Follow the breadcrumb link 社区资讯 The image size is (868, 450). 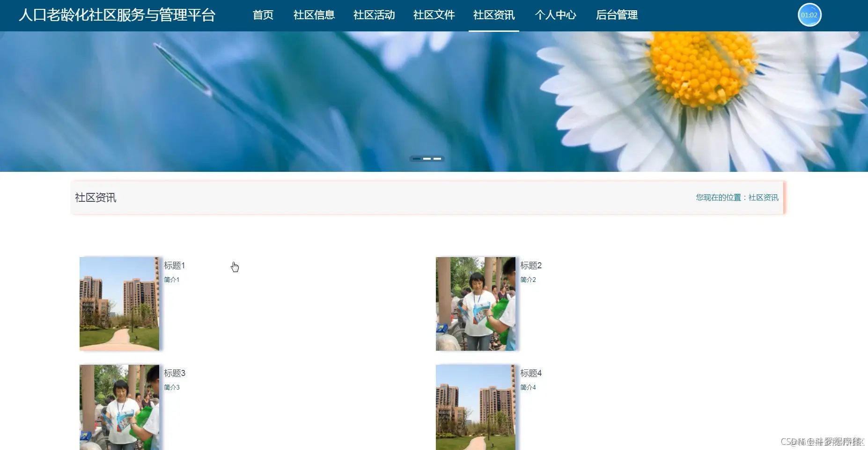(763, 197)
